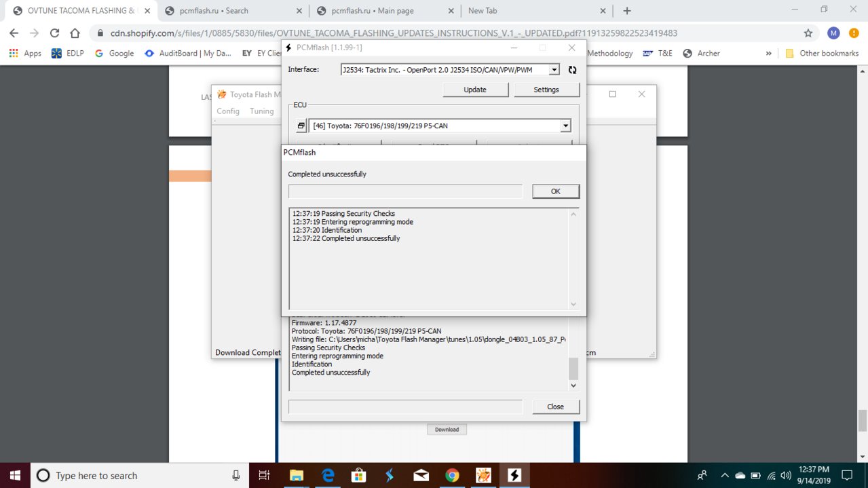Screen dimensions: 868x488
Task: Launch File Explorer from the taskbar
Action: pos(296,475)
